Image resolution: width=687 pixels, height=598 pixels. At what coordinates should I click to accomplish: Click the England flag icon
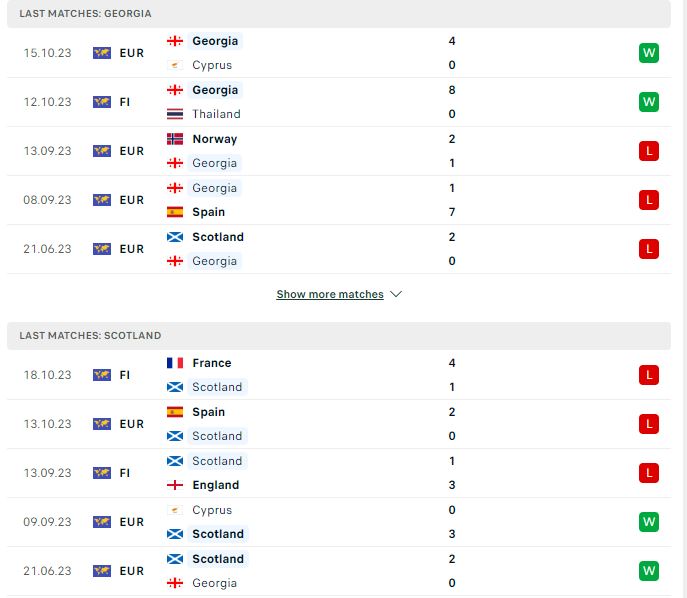175,485
